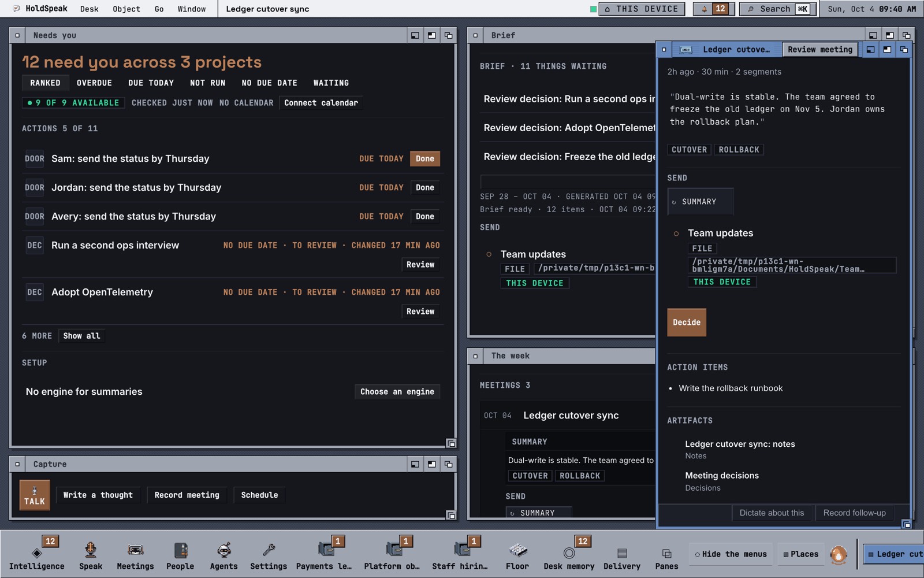Open Platform ob… project in dock
Viewport: 924px width, 578px height.
392,554
